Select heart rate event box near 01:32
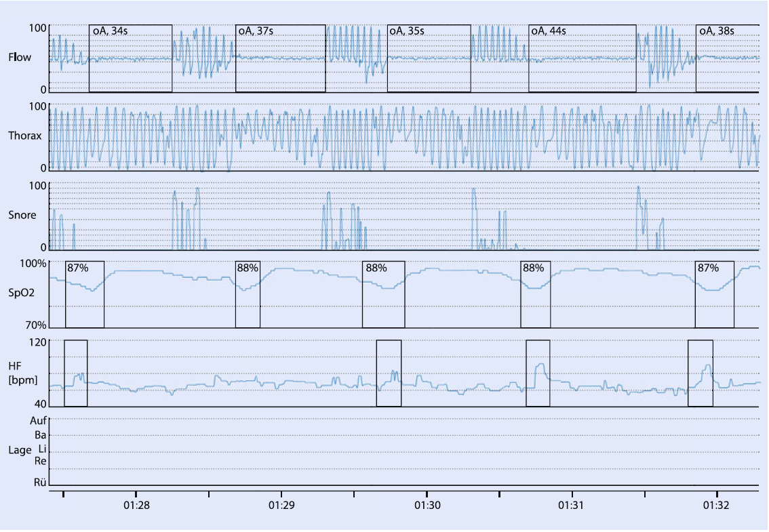The width and height of the screenshot is (769, 532). click(701, 373)
